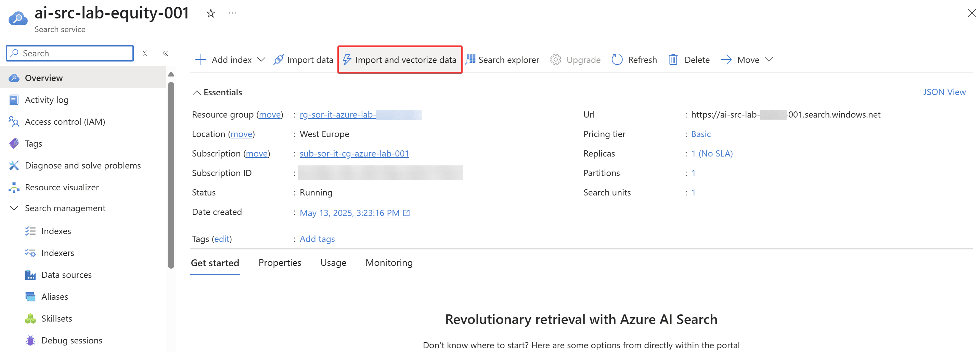
Task: Switch to the Monitoring tab
Action: [x=389, y=263]
